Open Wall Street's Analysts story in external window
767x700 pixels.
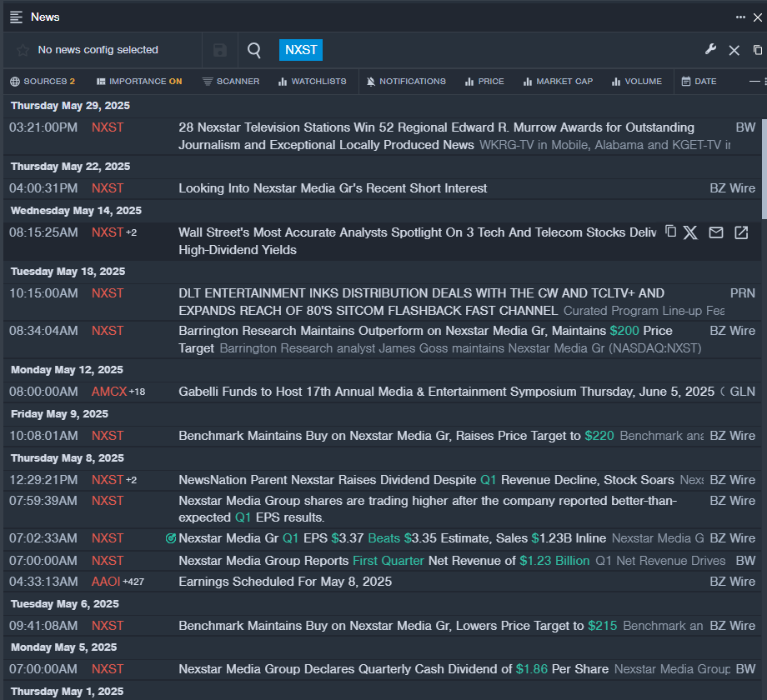[741, 232]
